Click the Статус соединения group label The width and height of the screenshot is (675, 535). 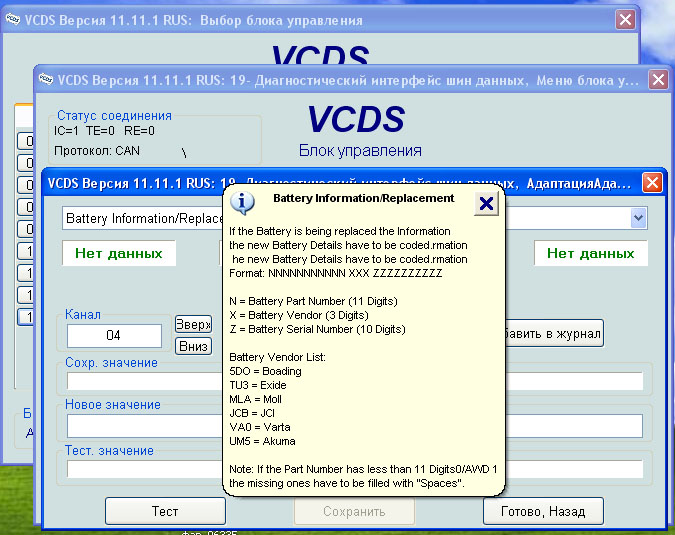coord(114,115)
